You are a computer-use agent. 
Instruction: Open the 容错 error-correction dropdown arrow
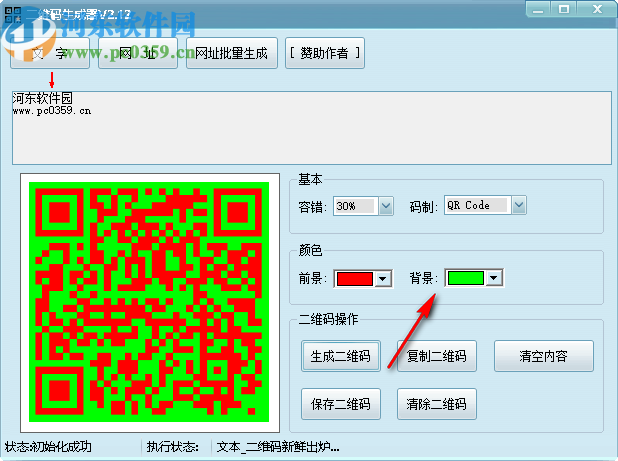click(x=386, y=206)
